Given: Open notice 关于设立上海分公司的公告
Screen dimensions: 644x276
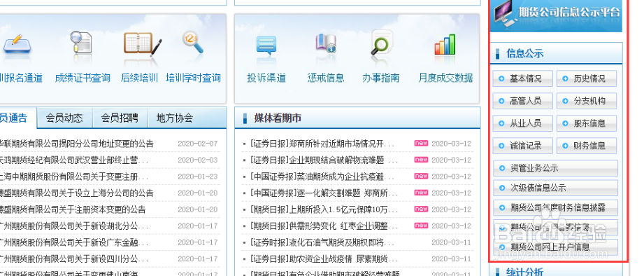Looking at the screenshot, I should (76, 193).
